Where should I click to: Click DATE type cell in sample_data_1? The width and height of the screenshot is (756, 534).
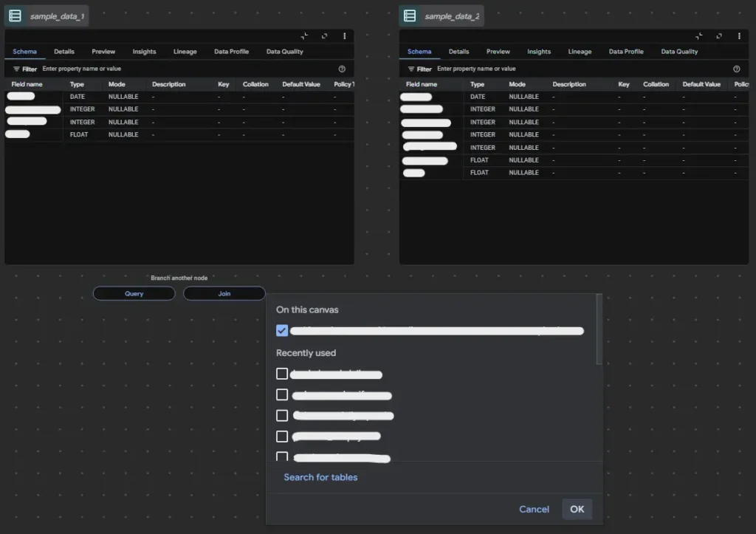(77, 97)
